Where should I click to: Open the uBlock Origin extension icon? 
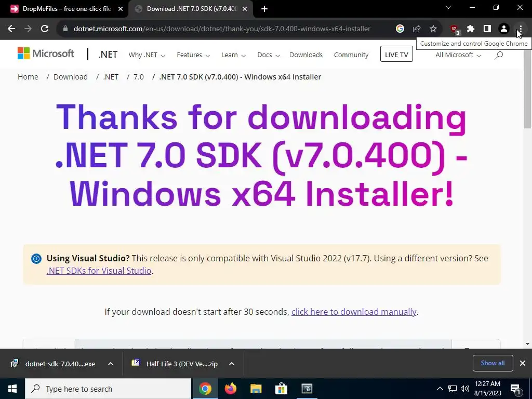point(454,29)
